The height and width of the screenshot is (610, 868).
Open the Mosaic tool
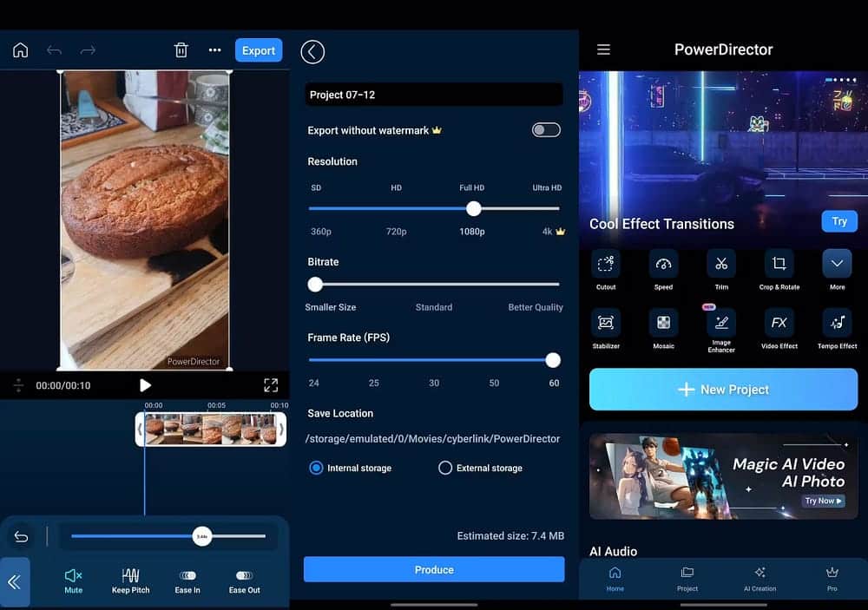(x=663, y=329)
